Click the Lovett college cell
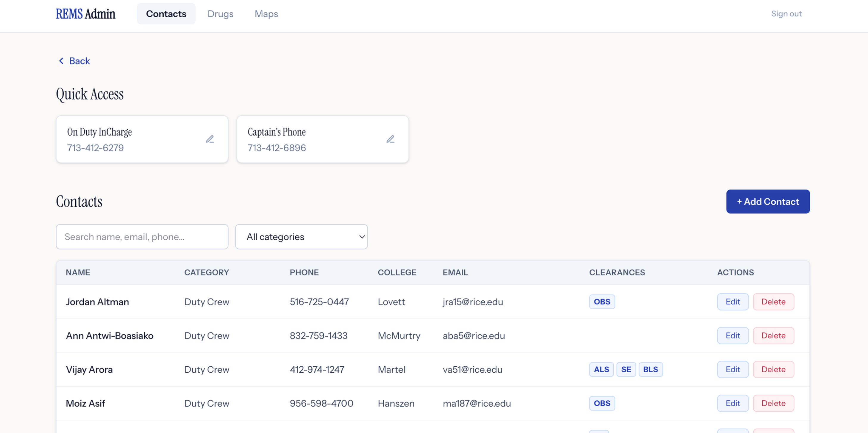 point(391,302)
